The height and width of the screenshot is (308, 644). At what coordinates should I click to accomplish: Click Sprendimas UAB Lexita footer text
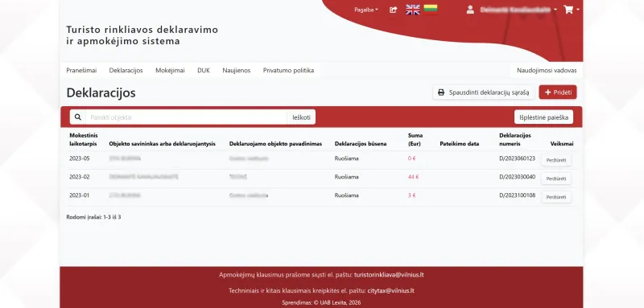[x=321, y=302]
